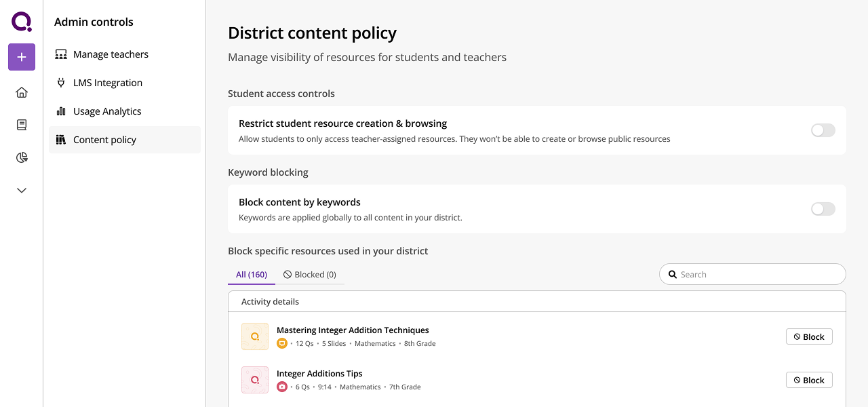Switch to the Blocked (0) tab
This screenshot has width=868, height=407.
point(310,274)
